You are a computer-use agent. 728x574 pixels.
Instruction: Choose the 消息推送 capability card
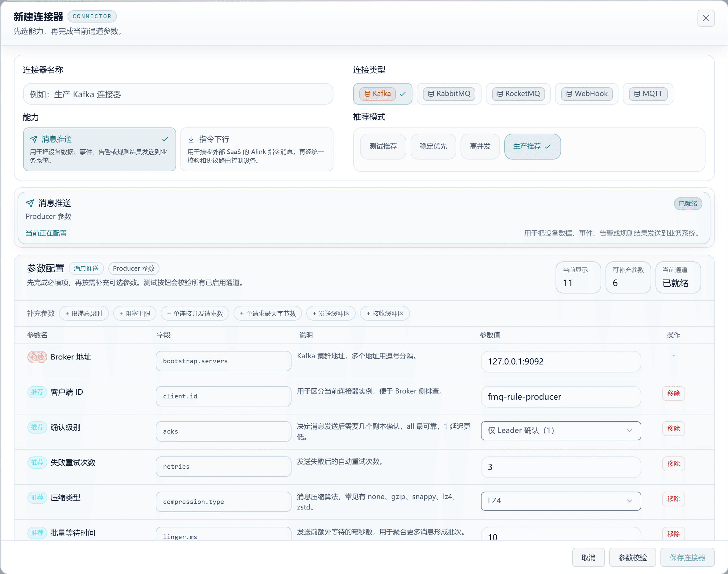(99, 149)
